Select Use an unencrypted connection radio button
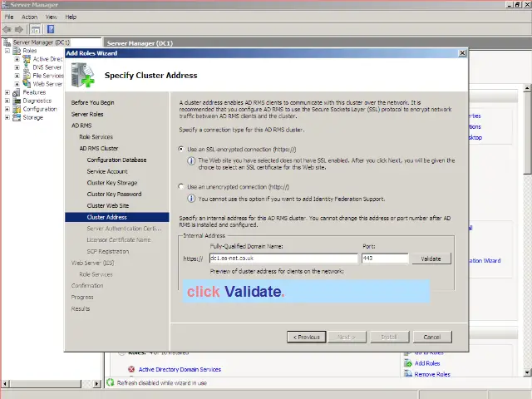Viewport: 532px width, 399px height. point(181,186)
